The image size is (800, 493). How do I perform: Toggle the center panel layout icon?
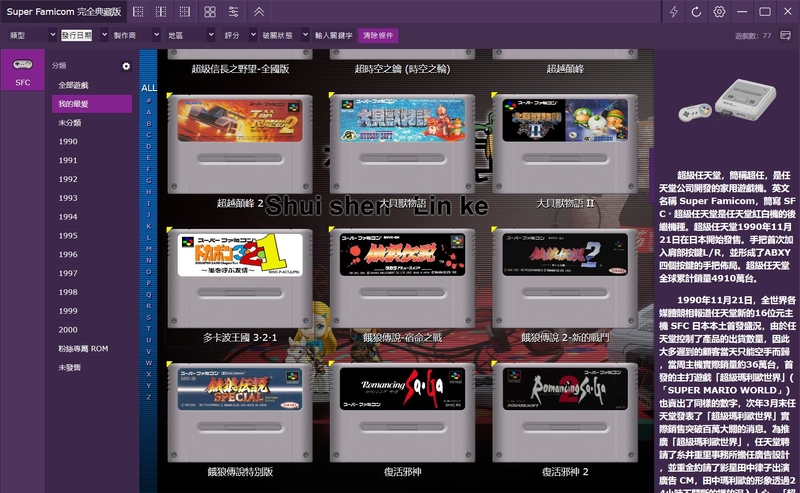pyautogui.click(x=161, y=12)
